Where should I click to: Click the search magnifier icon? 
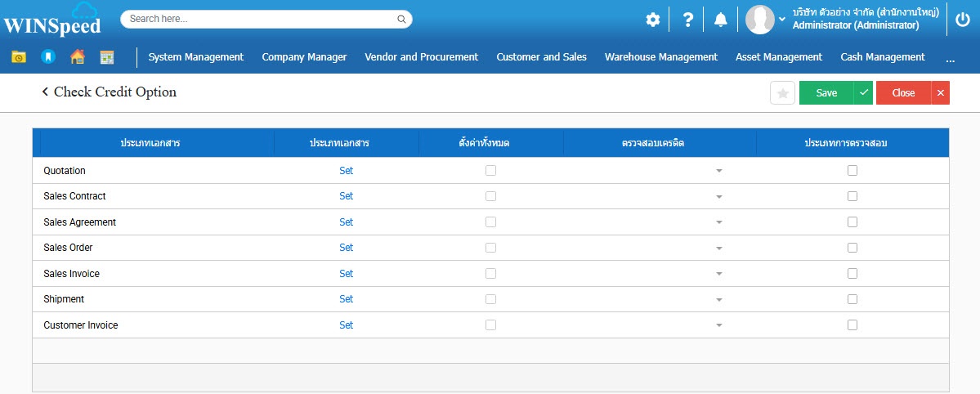click(x=401, y=20)
